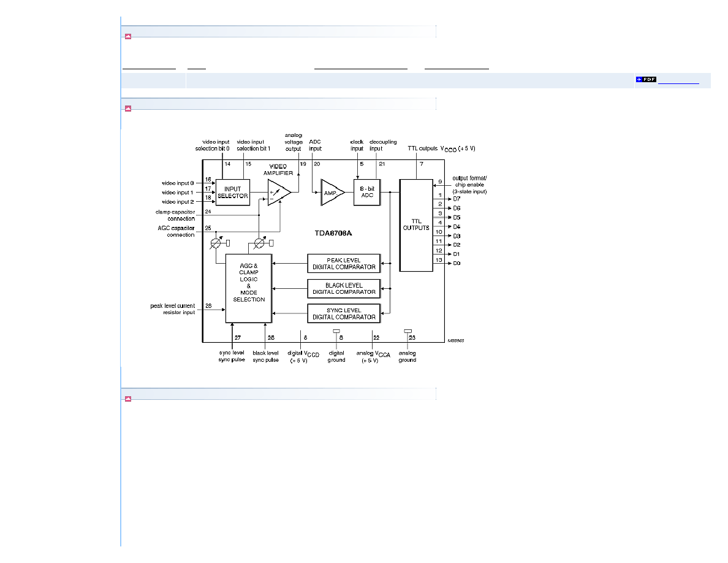Click the PEAK LEVEL DIGITAL COMPARATOR block
This screenshot has height=563, width=728.
[344, 263]
